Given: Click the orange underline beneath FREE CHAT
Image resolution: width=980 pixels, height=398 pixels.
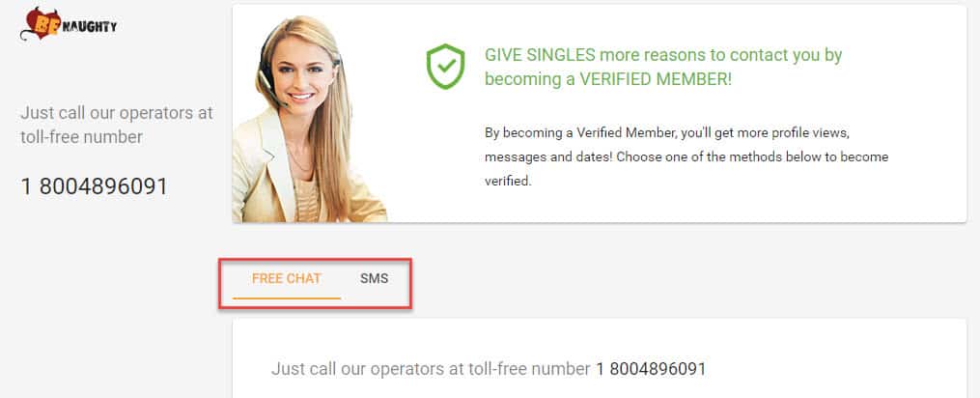Looking at the screenshot, I should click(286, 298).
